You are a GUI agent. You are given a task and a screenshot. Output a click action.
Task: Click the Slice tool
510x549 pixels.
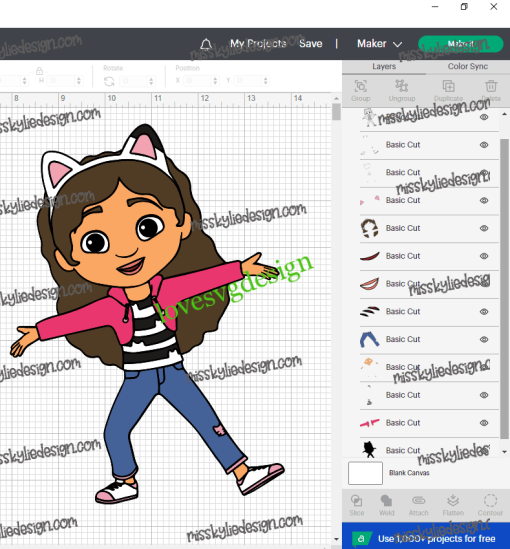click(357, 505)
